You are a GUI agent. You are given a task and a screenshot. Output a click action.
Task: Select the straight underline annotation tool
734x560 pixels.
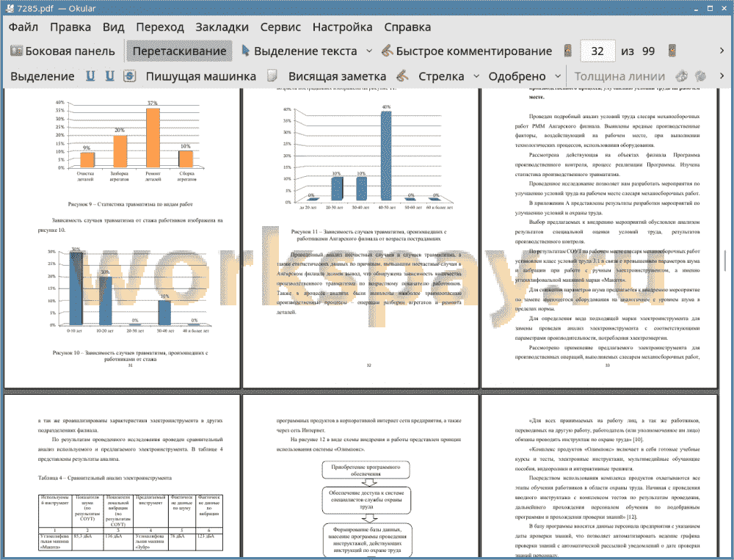pos(90,76)
